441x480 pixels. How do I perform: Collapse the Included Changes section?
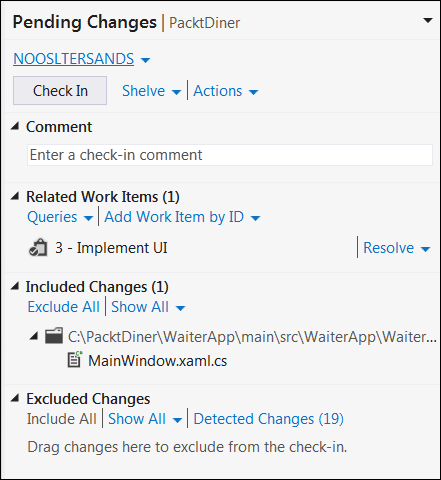click(15, 286)
